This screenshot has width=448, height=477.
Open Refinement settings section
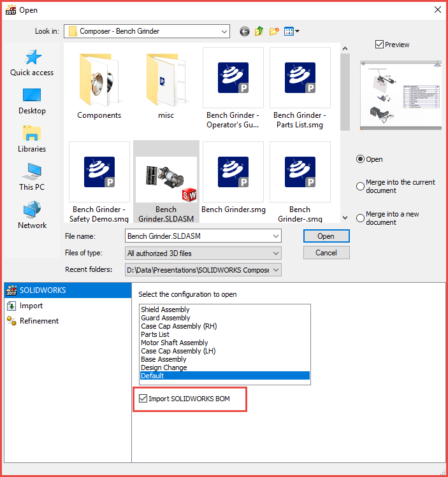tap(68, 320)
